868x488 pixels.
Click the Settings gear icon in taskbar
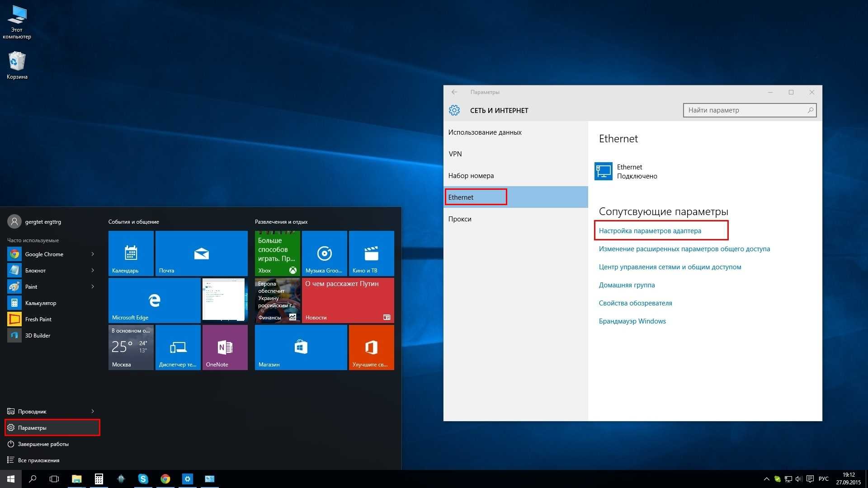[187, 479]
